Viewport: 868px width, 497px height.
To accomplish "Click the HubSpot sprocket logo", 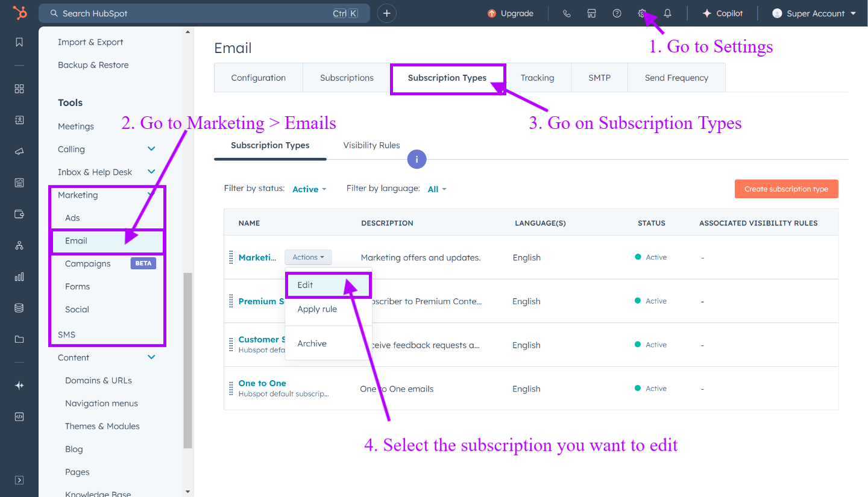I will pyautogui.click(x=19, y=13).
